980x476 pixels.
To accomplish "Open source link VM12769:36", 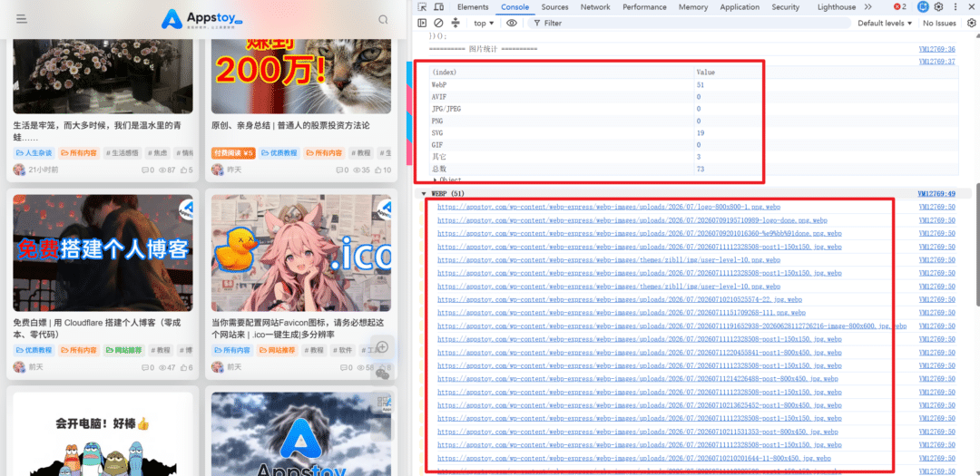I will tap(936, 49).
